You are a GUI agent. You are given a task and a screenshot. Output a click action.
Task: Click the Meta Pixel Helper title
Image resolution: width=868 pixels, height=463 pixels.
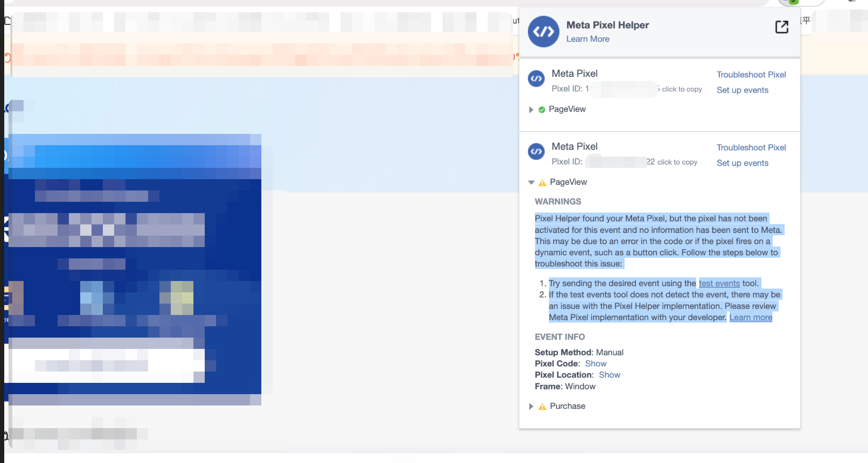click(608, 25)
